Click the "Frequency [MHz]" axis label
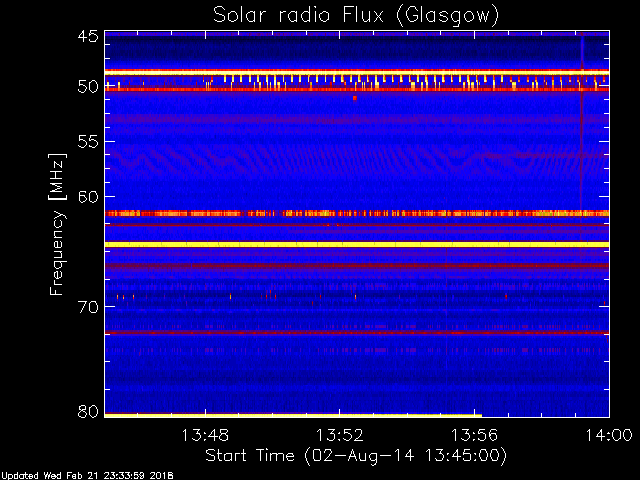640x480 pixels. [57, 224]
